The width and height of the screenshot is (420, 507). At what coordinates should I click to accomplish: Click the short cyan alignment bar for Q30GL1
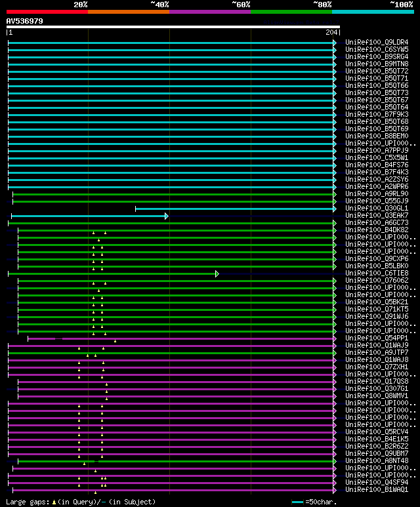click(x=236, y=209)
